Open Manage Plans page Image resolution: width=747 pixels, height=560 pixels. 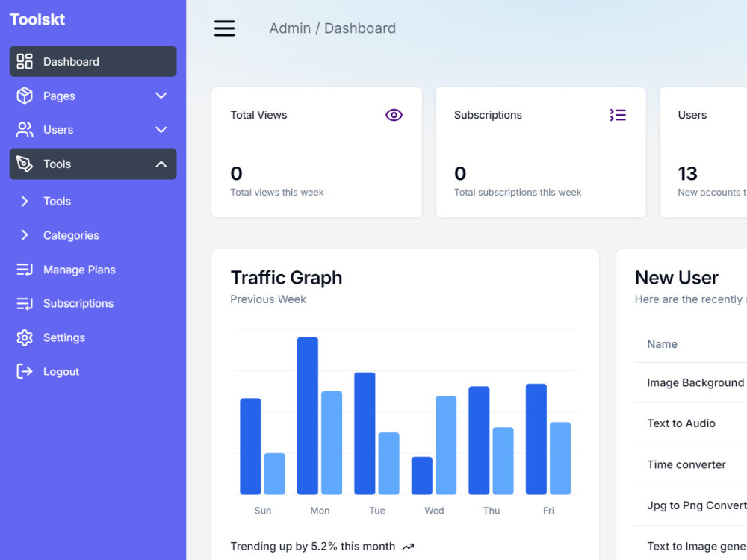pyautogui.click(x=79, y=270)
